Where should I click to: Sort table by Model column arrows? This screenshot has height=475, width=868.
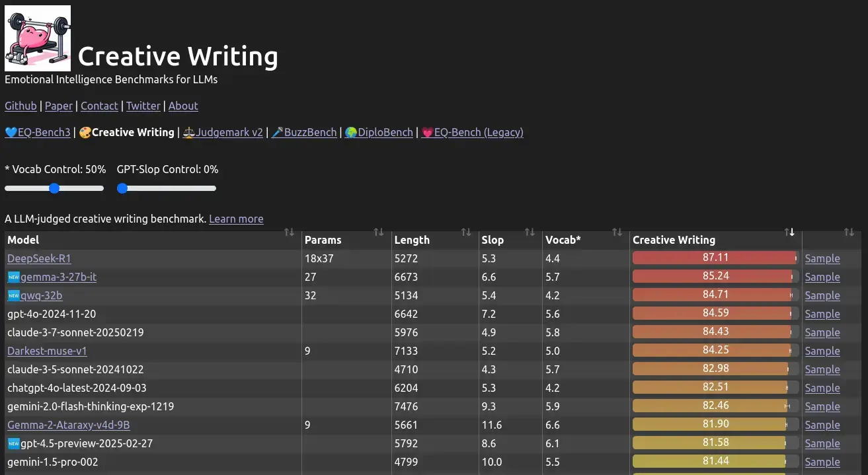click(x=289, y=232)
